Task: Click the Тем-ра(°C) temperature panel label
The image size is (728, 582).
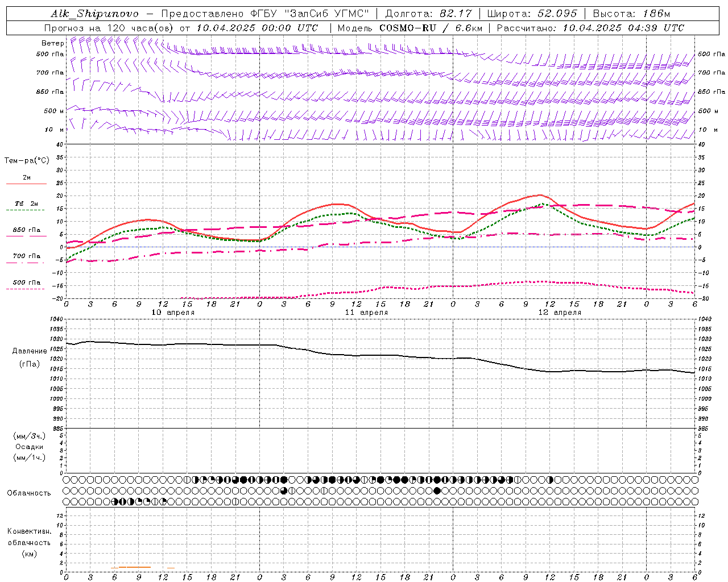Action: (x=27, y=160)
